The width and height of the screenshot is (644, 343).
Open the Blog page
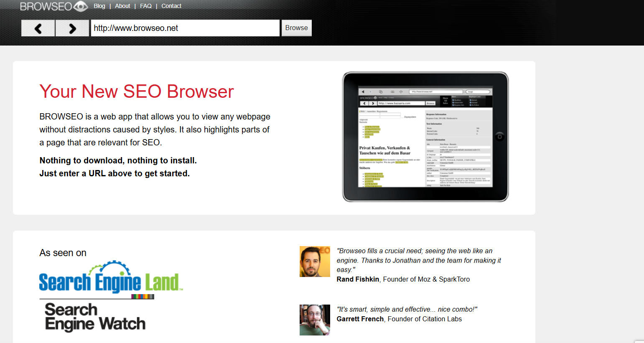99,6
